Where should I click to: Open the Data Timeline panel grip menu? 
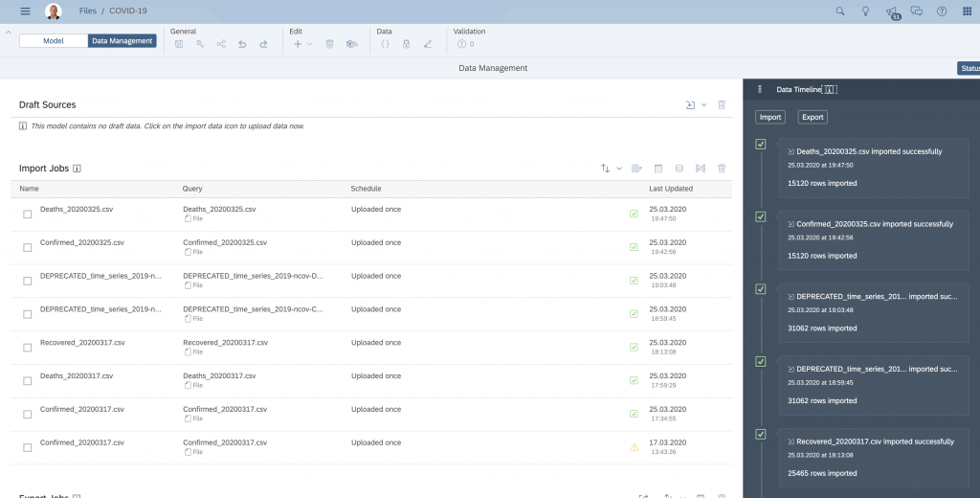point(760,89)
